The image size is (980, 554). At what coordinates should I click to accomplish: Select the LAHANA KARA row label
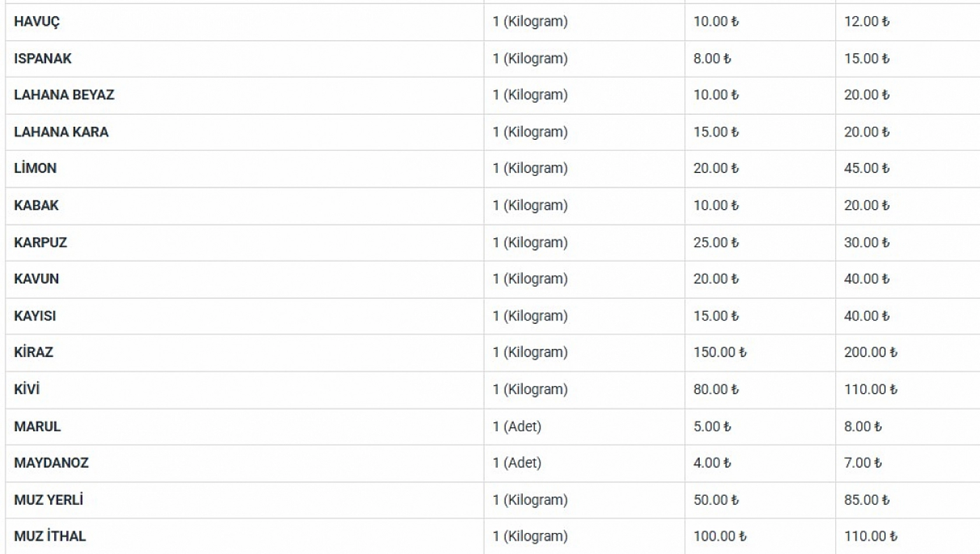(61, 132)
